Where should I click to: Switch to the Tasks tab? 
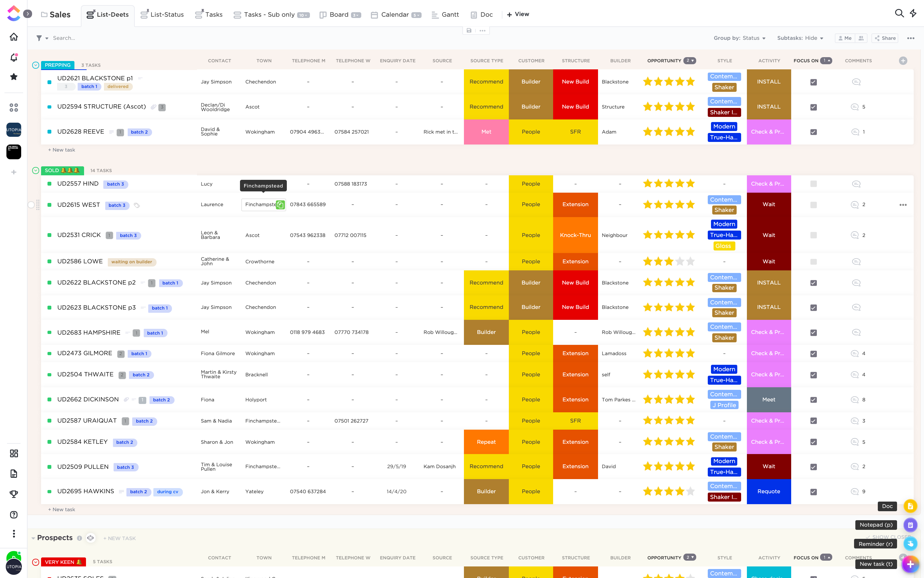tap(209, 14)
